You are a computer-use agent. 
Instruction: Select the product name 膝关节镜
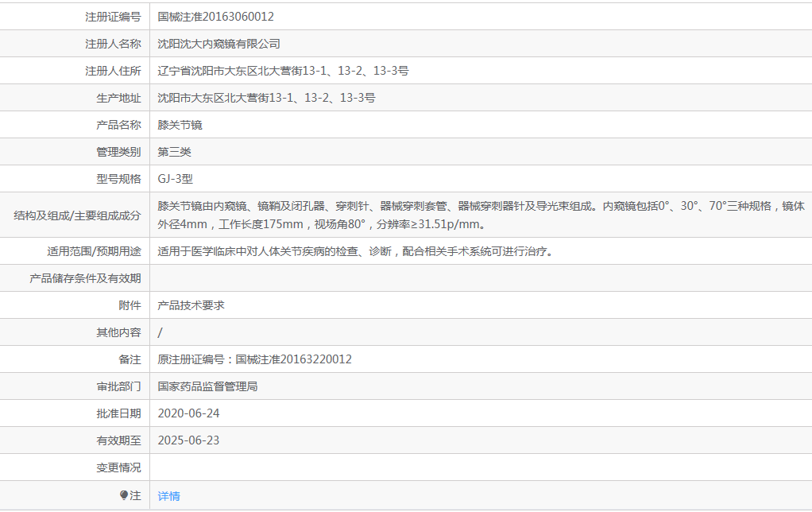(182, 123)
